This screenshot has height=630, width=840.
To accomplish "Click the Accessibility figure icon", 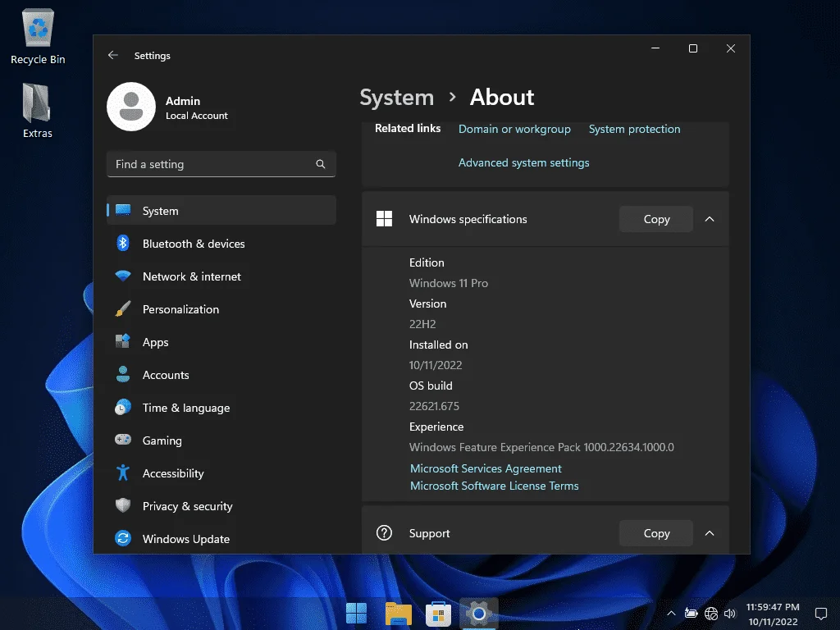I will pyautogui.click(x=123, y=472).
